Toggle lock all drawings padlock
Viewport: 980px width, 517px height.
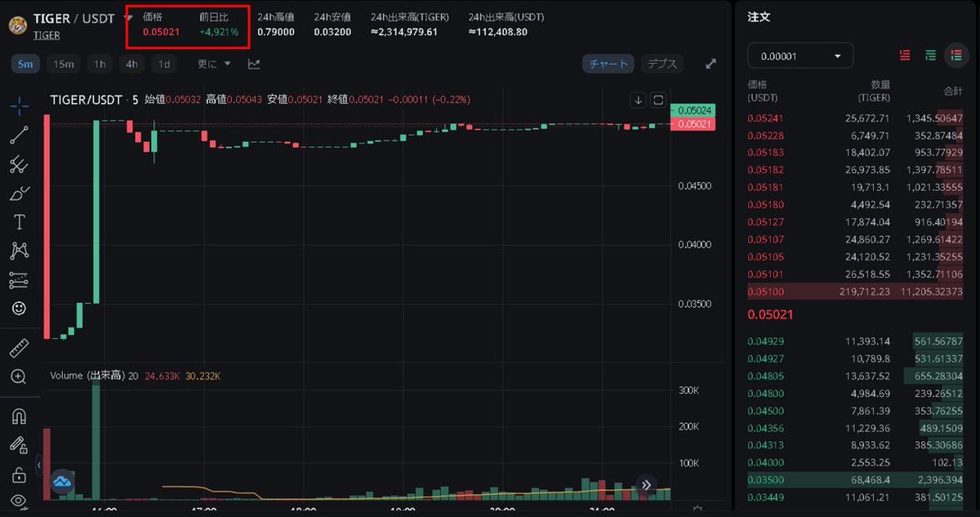tap(20, 475)
